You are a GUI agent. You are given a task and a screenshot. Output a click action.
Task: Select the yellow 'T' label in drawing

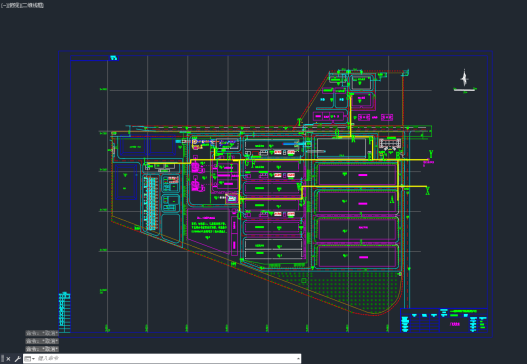point(299,122)
